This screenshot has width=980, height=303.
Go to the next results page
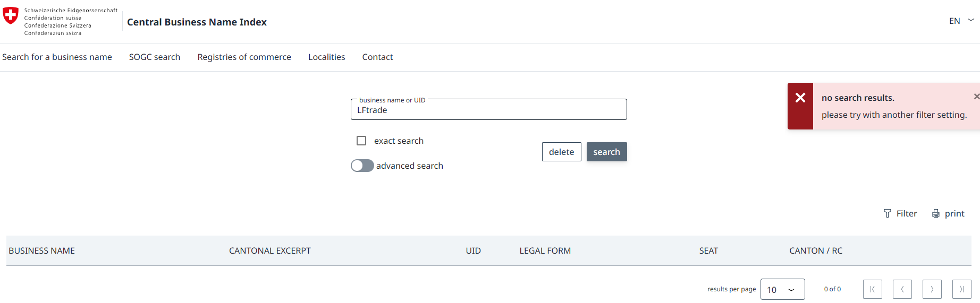[932, 289]
